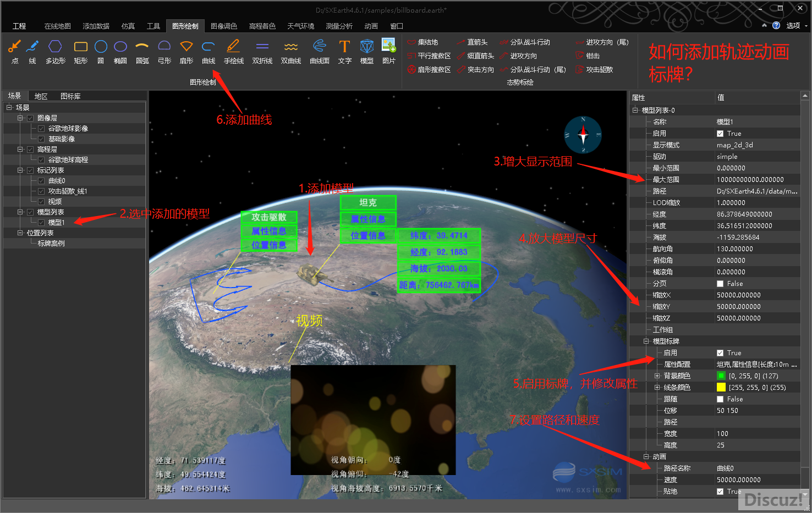Click the 位置信息 button under 攻击驱散 billboard
Screen dimensions: 812x513
pos(269,245)
